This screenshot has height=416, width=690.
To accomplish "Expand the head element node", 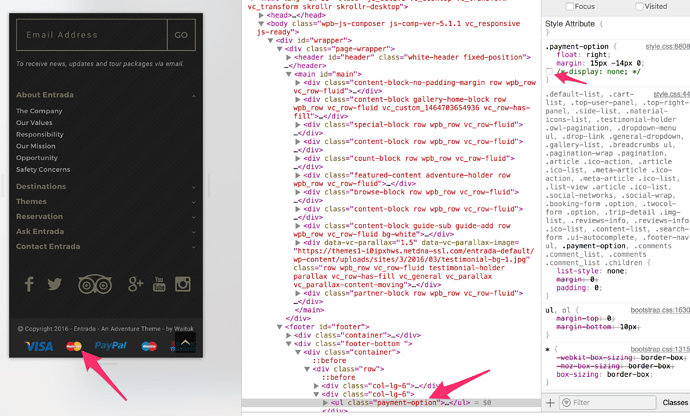I will coord(261,15).
